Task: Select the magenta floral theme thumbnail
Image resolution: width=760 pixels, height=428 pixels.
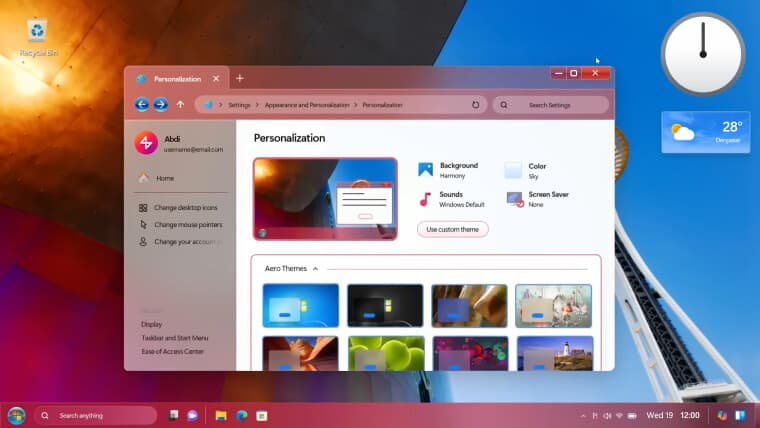Action: click(471, 353)
